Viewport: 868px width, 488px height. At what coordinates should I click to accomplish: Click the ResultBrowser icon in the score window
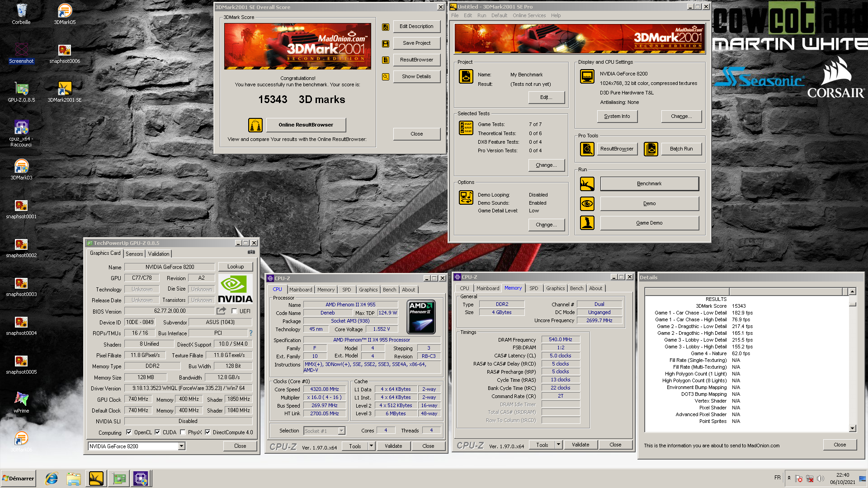(386, 60)
